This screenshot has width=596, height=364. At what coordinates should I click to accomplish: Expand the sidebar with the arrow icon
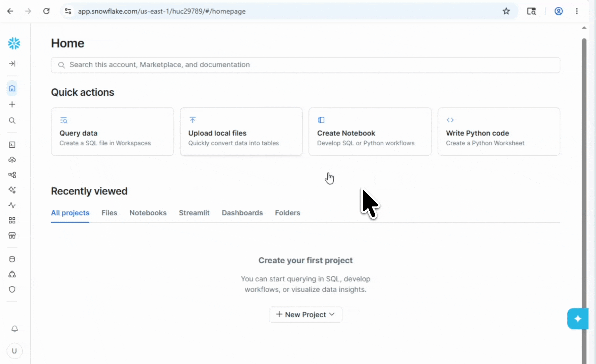pos(12,63)
